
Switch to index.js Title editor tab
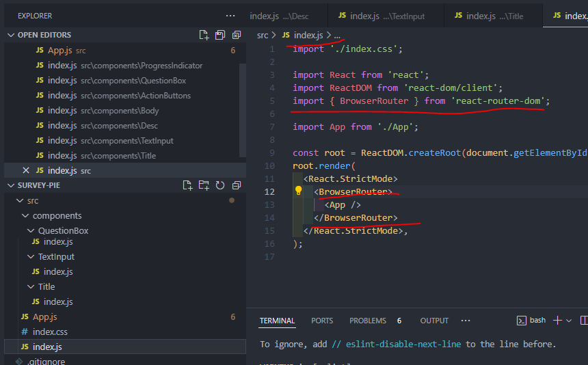[493, 16]
